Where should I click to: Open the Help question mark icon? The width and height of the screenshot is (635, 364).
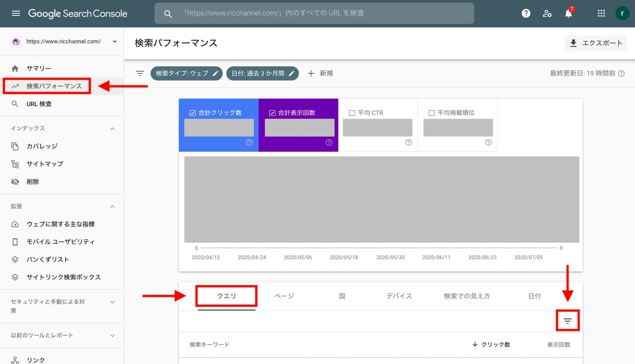[x=526, y=13]
